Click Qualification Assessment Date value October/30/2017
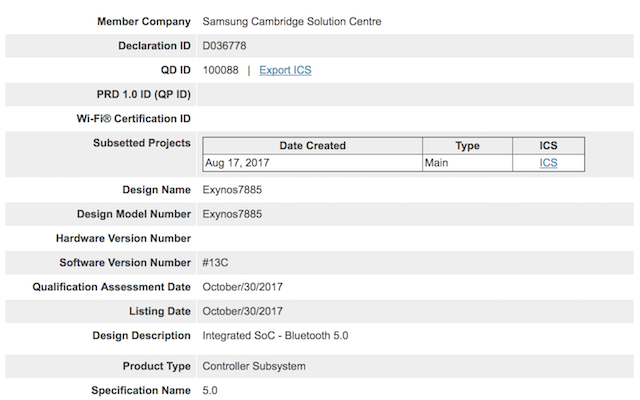Screen dimensions: 640x400 tap(242, 287)
